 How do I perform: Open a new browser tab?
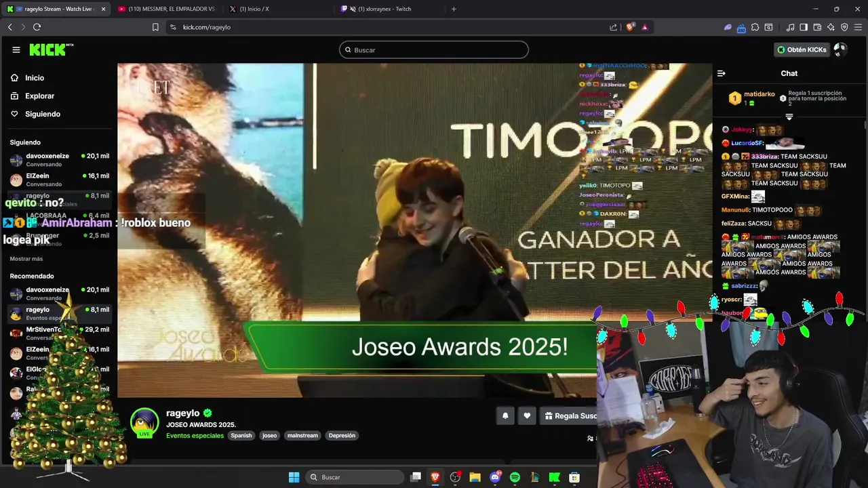tap(454, 9)
